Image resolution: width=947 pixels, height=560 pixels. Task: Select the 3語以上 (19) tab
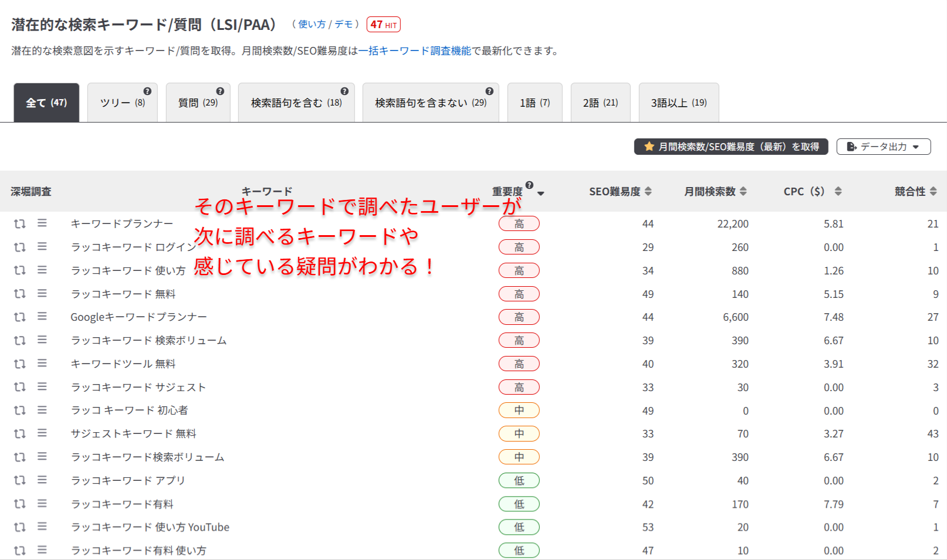678,103
